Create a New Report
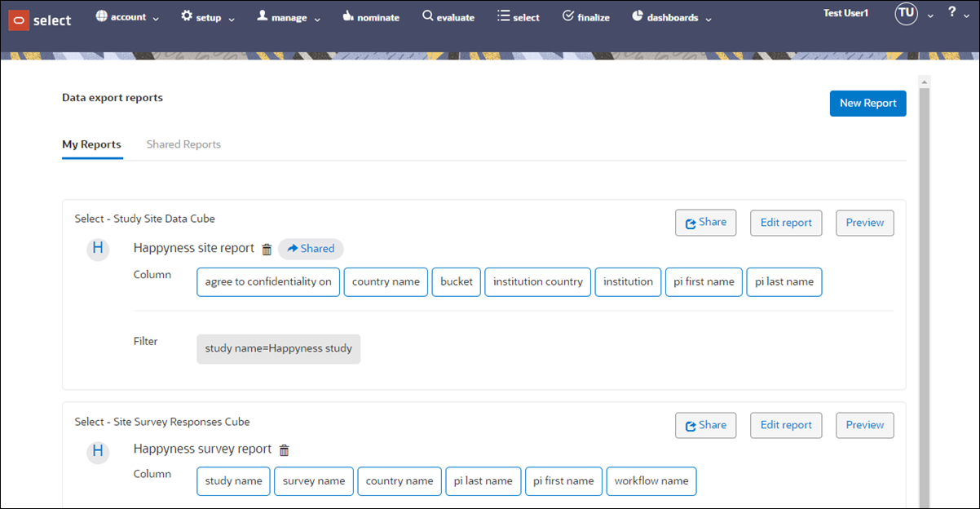This screenshot has width=980, height=509. (867, 103)
